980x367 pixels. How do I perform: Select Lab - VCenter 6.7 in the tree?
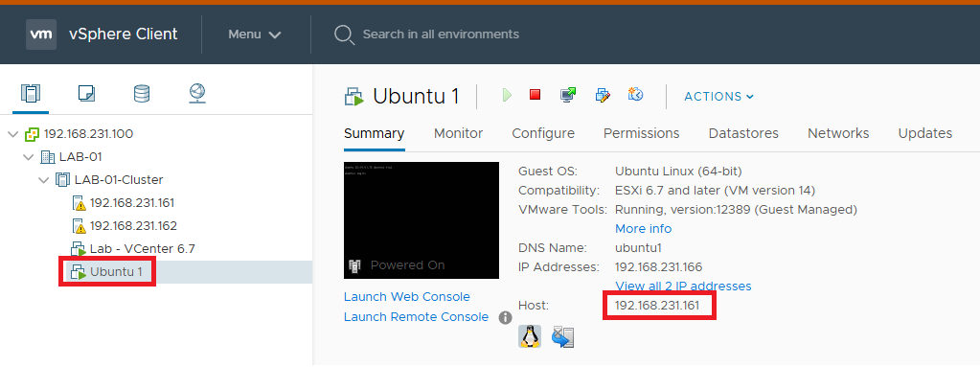pos(143,249)
